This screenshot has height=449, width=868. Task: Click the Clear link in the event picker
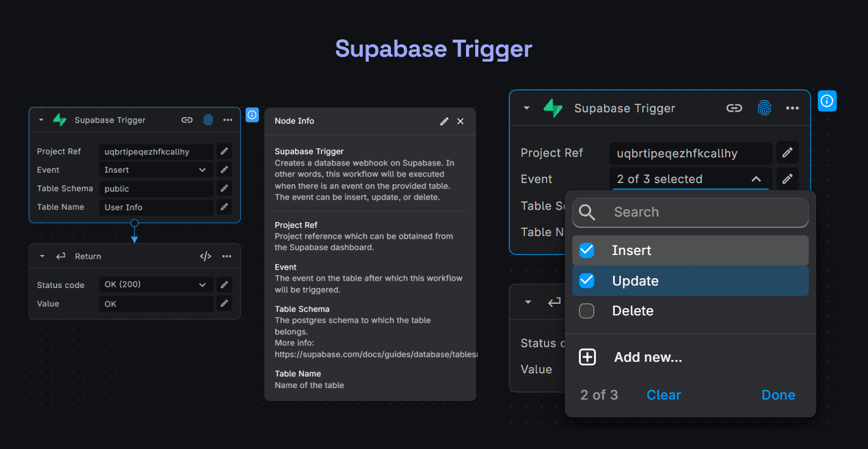[664, 395]
